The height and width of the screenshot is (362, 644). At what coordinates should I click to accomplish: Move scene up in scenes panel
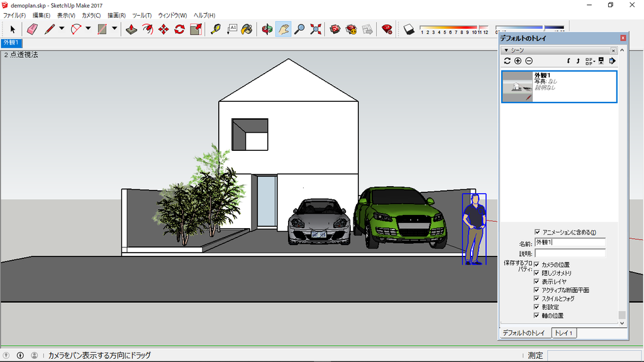[x=578, y=61]
